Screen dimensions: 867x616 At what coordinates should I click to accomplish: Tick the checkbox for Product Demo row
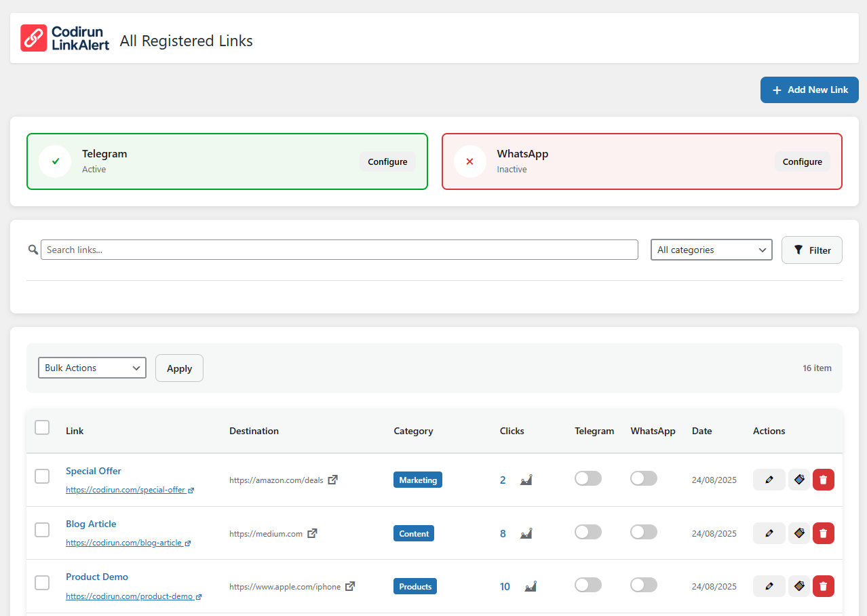pyautogui.click(x=42, y=583)
